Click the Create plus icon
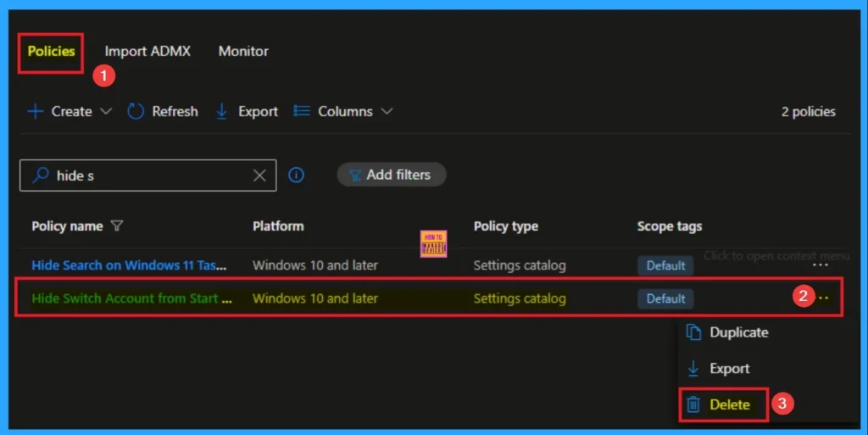The image size is (868, 435). [36, 111]
